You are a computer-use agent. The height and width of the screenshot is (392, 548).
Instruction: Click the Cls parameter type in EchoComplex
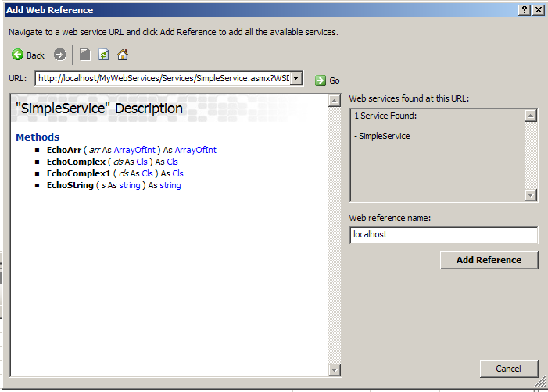(142, 162)
